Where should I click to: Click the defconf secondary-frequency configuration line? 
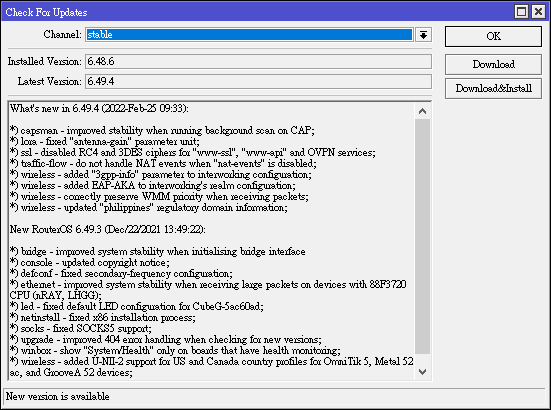pos(121,273)
